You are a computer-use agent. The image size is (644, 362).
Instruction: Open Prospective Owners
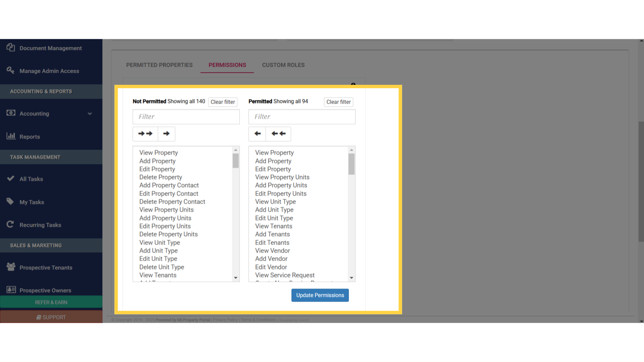coord(45,290)
